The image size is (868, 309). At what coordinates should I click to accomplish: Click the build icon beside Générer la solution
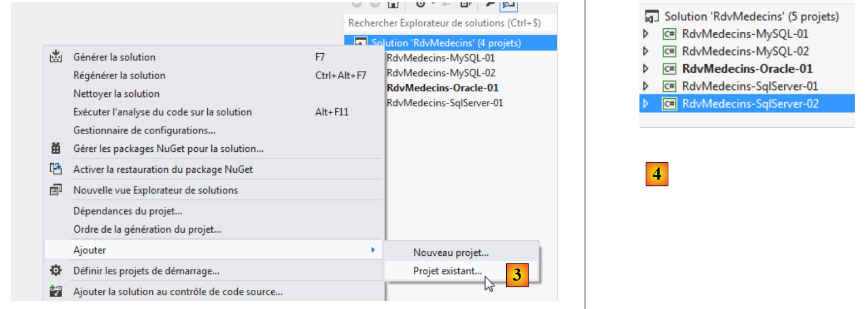click(56, 57)
